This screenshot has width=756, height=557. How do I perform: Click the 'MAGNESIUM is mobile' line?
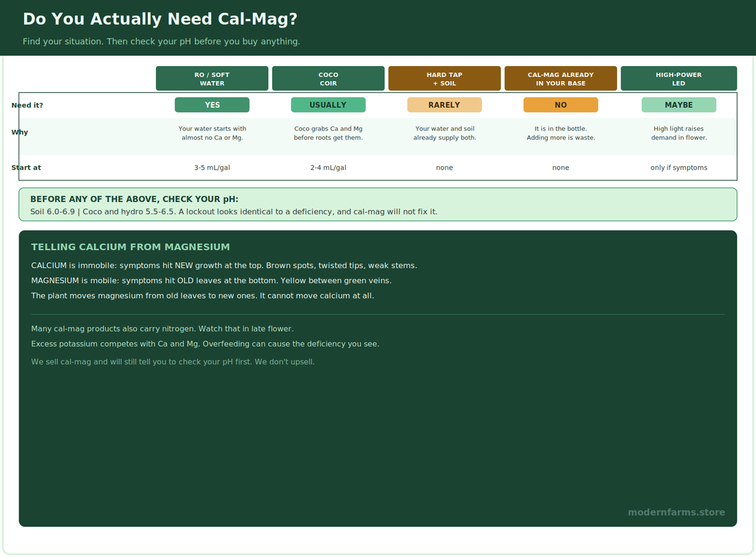[211, 280]
